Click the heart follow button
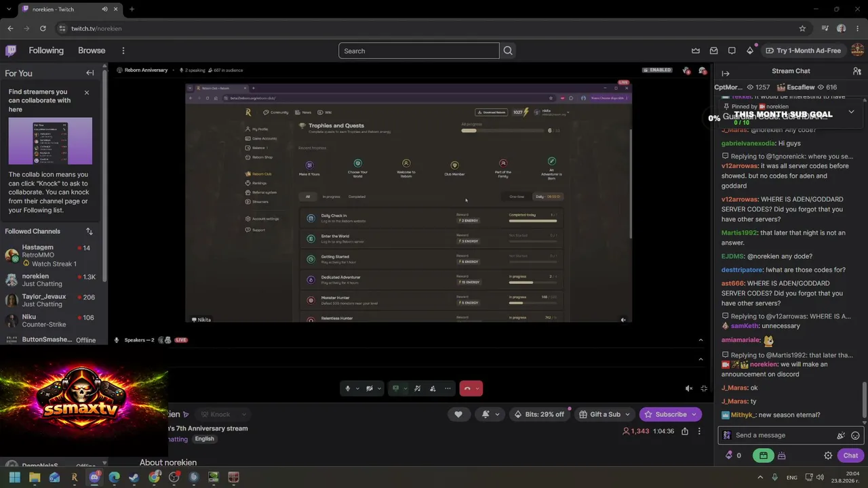 [458, 414]
